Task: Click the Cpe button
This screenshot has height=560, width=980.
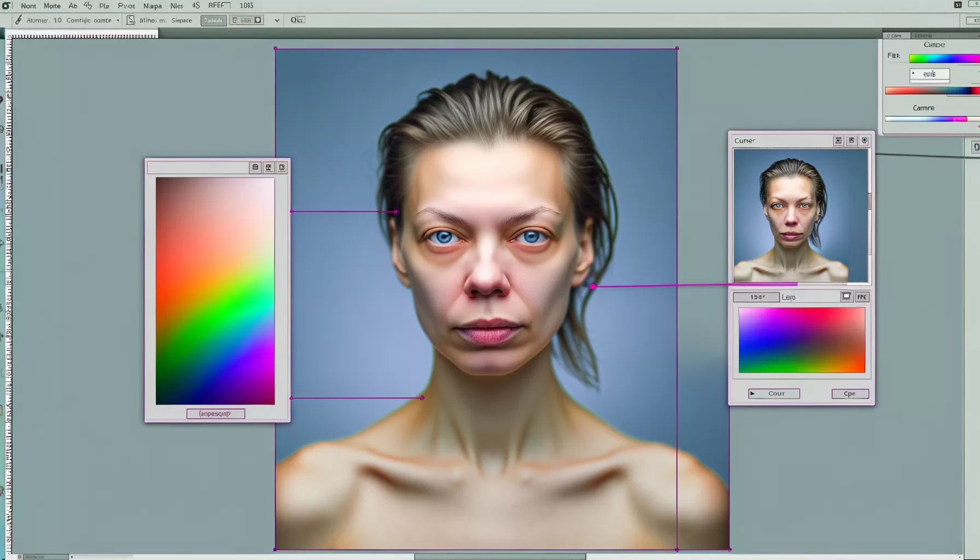Action: [850, 394]
